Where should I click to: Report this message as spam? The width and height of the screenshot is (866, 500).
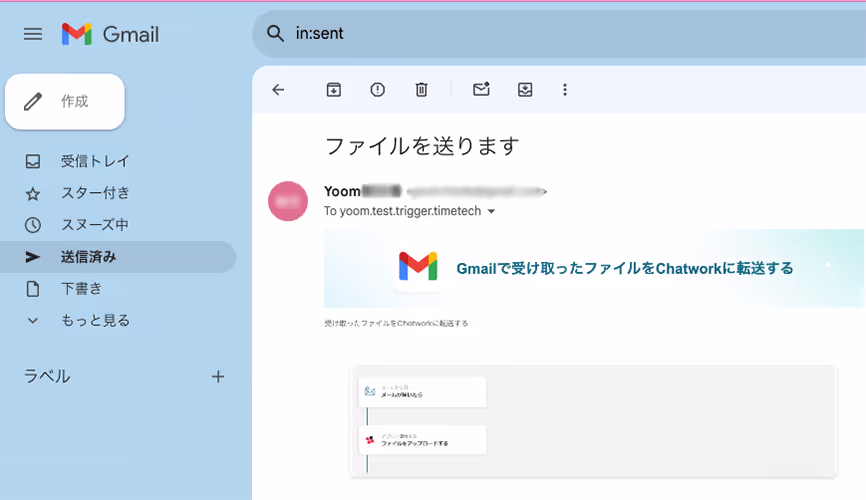click(378, 90)
